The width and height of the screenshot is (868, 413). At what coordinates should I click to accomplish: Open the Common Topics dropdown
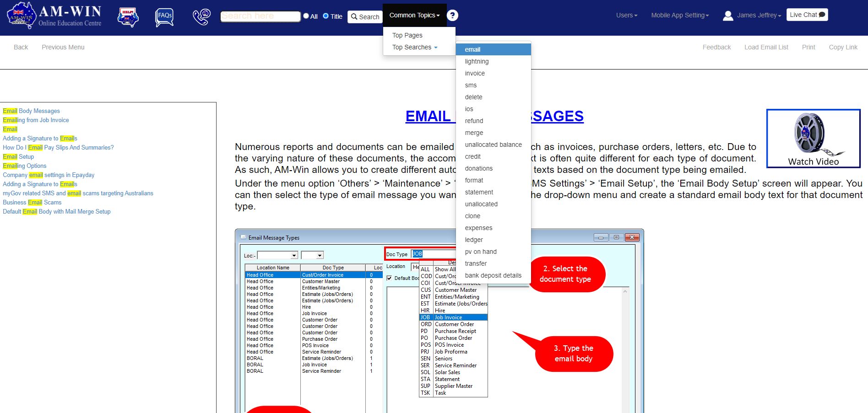(414, 15)
